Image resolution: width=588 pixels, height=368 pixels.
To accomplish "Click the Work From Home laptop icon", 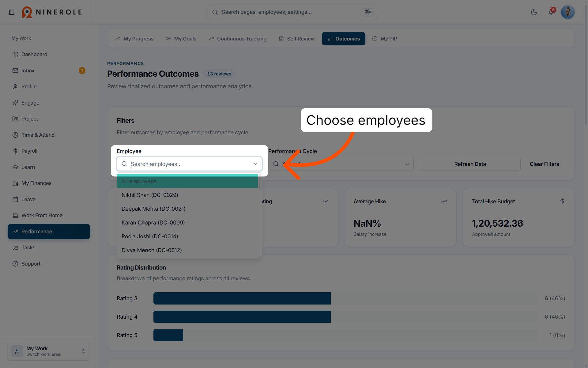I will (x=15, y=215).
